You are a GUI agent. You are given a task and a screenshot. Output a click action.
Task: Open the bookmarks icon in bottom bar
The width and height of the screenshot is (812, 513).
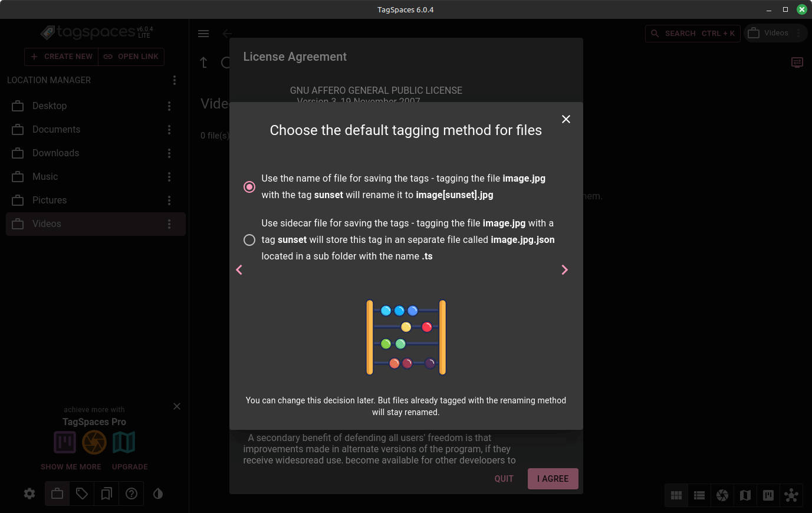point(107,494)
